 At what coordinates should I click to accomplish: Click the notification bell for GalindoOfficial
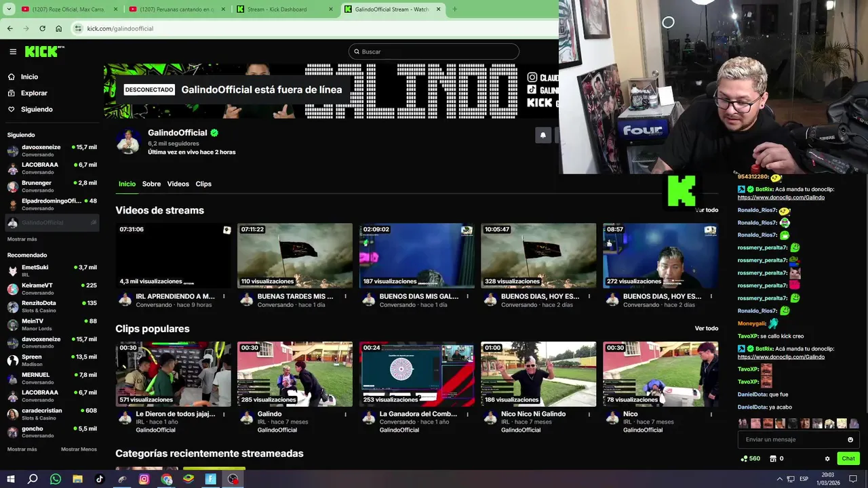542,135
